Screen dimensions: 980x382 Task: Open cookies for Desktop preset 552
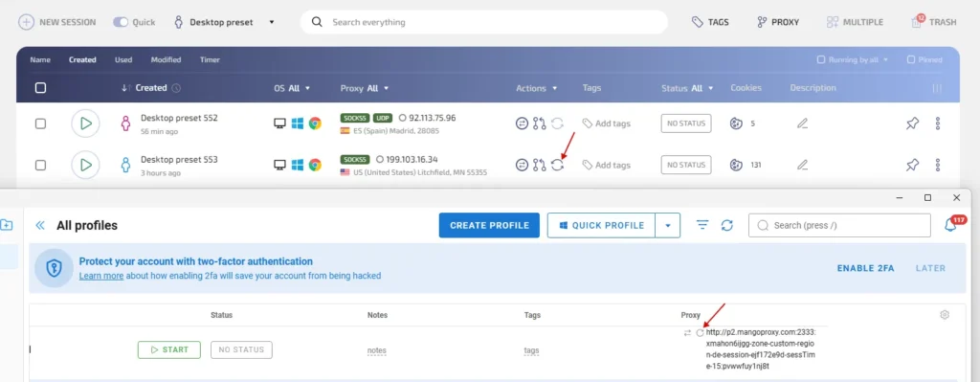(x=736, y=124)
